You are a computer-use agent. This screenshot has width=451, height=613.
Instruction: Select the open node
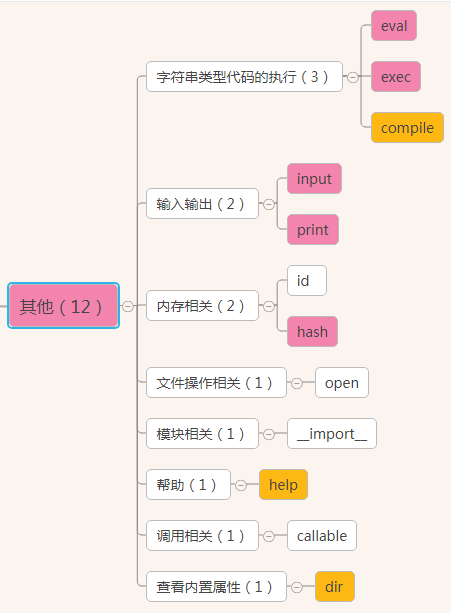point(342,383)
